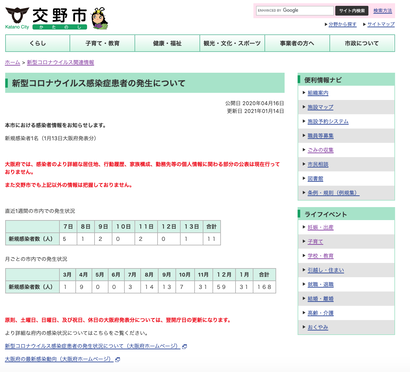410x372 pixels.
Task: Click the 月ごとの市内での発生状況 caption
Action: 36,259
